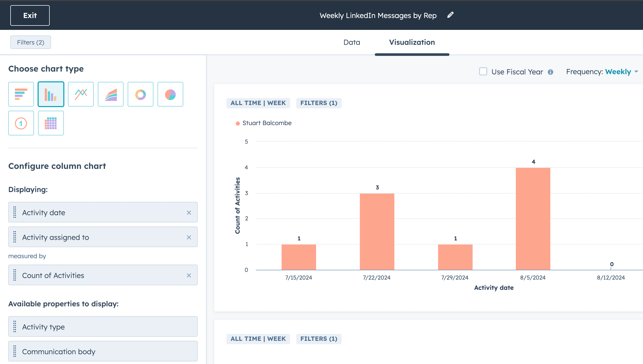Viewport: 643px width, 364px height.
Task: Switch to the Data tab
Action: pos(352,42)
